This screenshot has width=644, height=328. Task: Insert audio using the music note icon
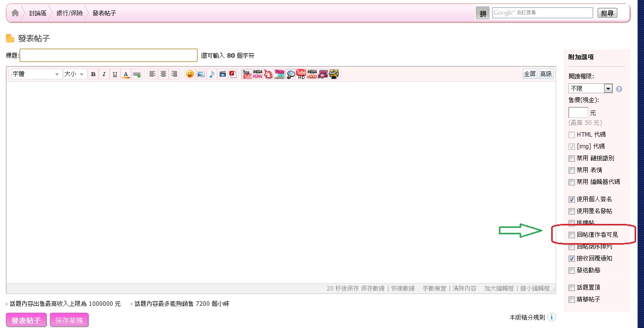pos(212,74)
